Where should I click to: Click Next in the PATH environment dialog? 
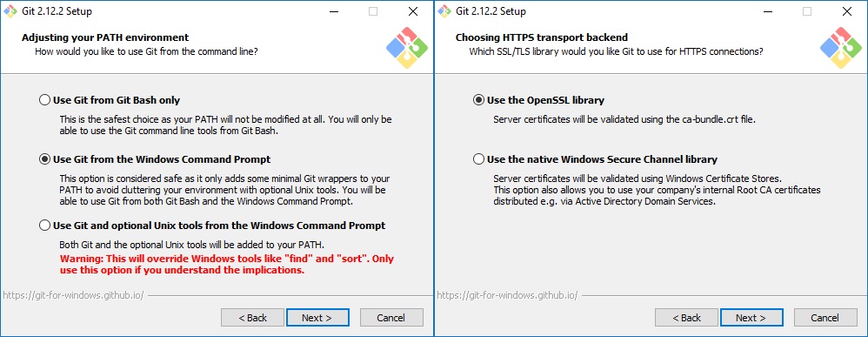point(317,318)
